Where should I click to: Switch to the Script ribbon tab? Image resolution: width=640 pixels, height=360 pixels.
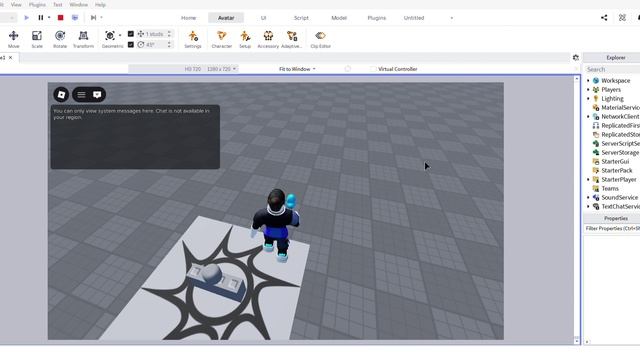tap(301, 18)
